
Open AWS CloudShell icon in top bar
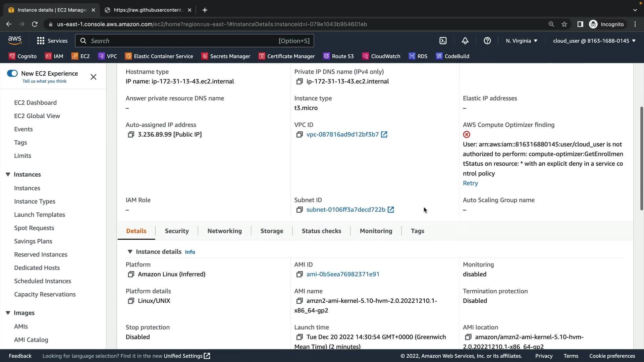click(443, 41)
